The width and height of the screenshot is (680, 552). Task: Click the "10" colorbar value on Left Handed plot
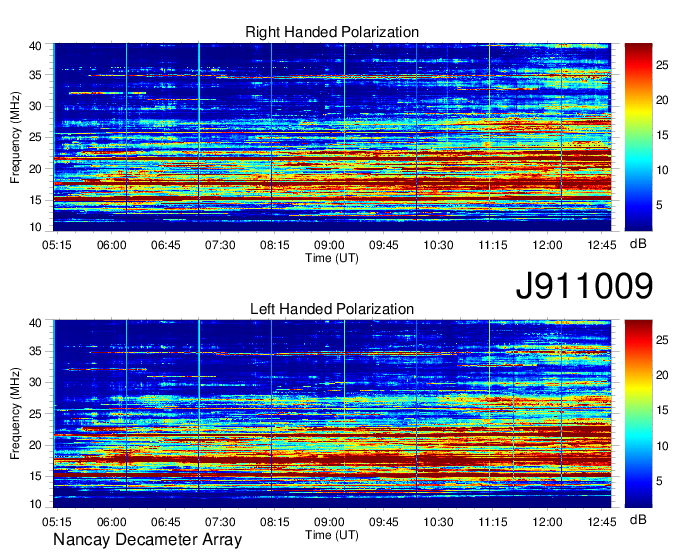click(662, 446)
